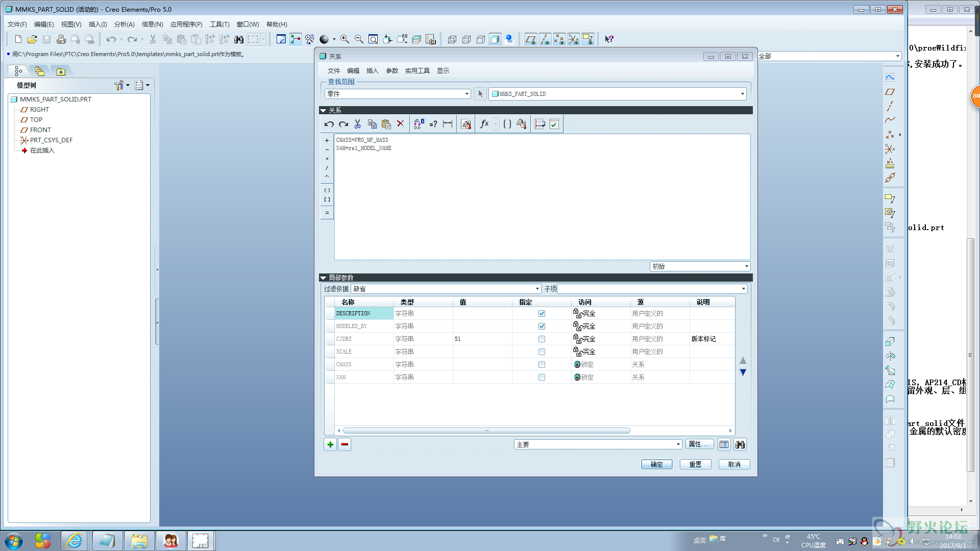Collapse the 局部参数 section expander

323,278
